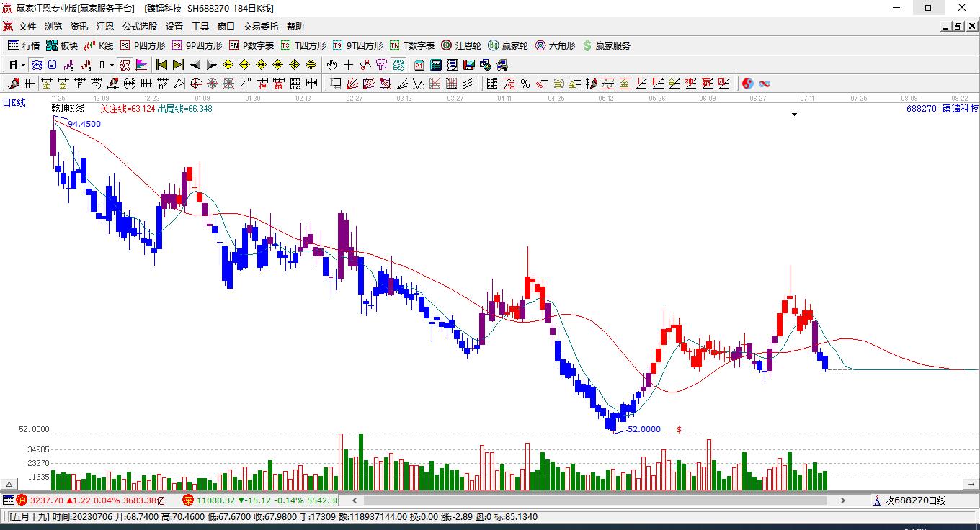Click the 9P四方形 button
This screenshot has height=530, width=980.
[x=197, y=45]
